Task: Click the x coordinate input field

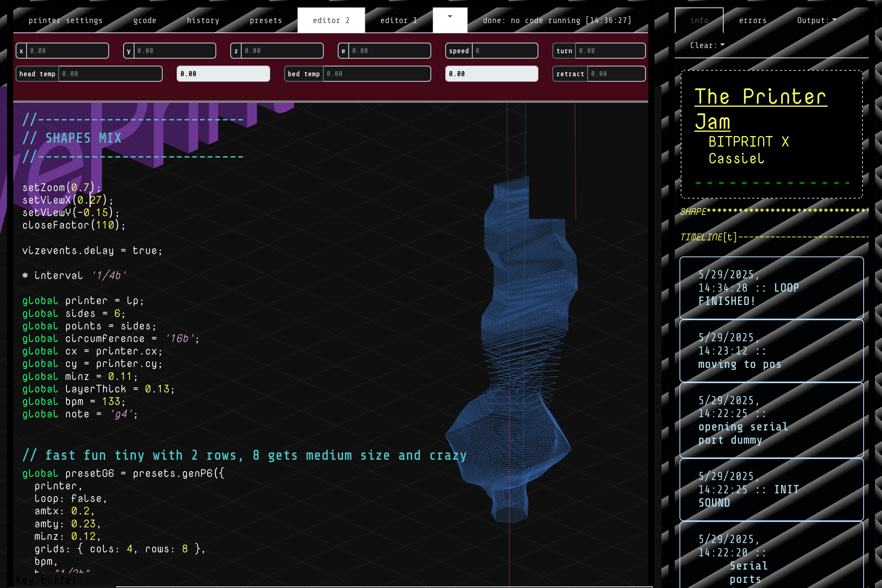Action: pyautogui.click(x=67, y=51)
